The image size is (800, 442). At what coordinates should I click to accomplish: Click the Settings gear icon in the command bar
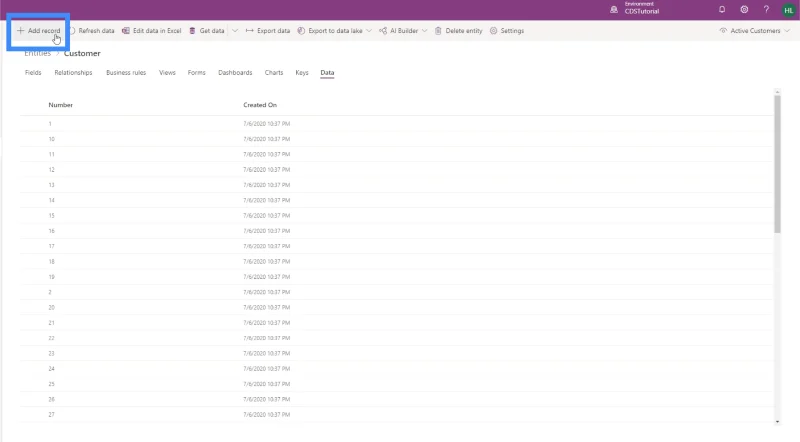[493, 31]
